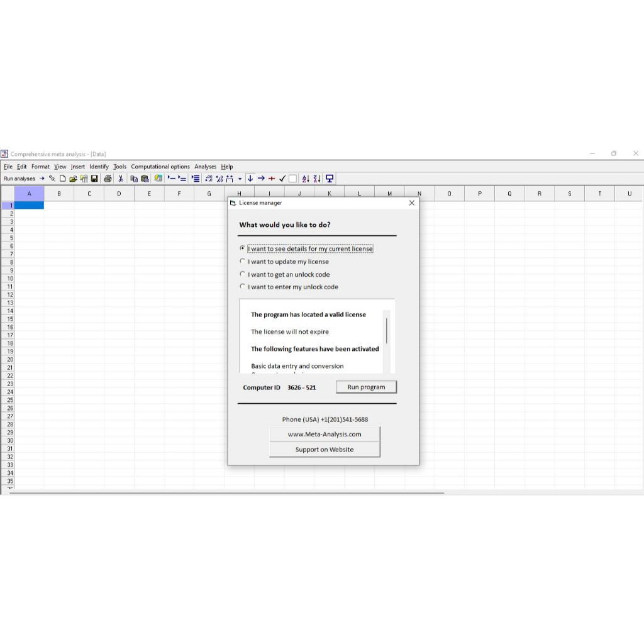
Task: Click the yellow grid icon in toolbar
Action: [158, 179]
